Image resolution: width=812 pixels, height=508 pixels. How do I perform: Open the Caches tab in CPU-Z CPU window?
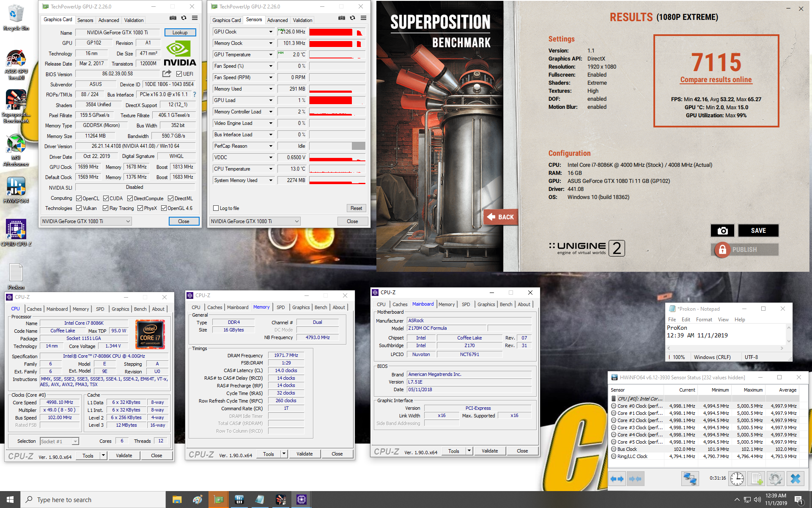[x=34, y=309]
